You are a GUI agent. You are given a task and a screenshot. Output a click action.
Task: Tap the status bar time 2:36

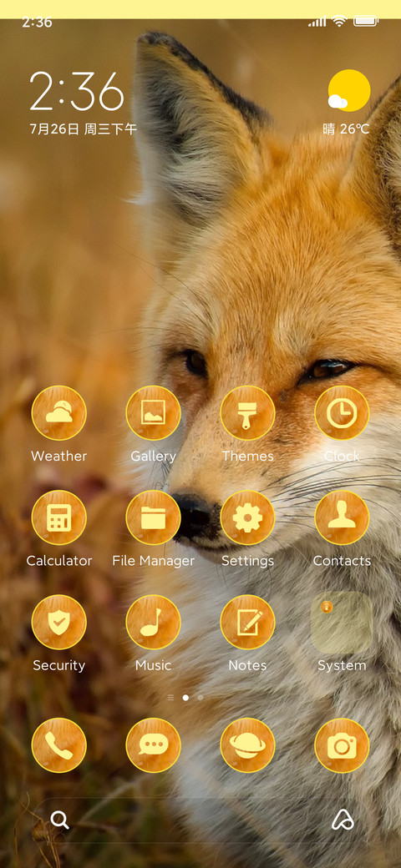[x=37, y=23]
